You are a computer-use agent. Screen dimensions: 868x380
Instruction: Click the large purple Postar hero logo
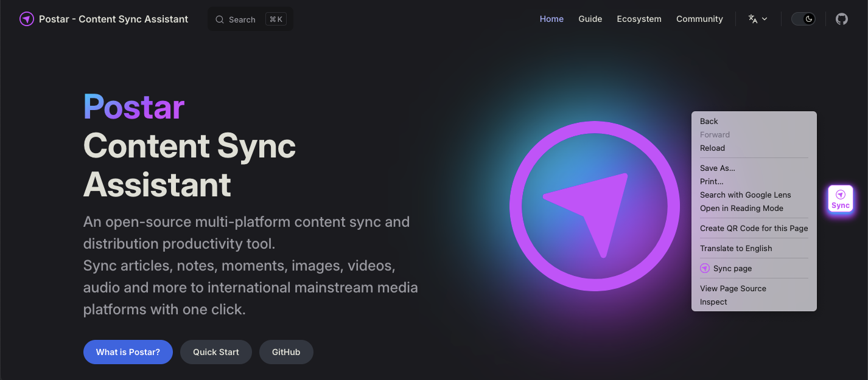click(595, 206)
